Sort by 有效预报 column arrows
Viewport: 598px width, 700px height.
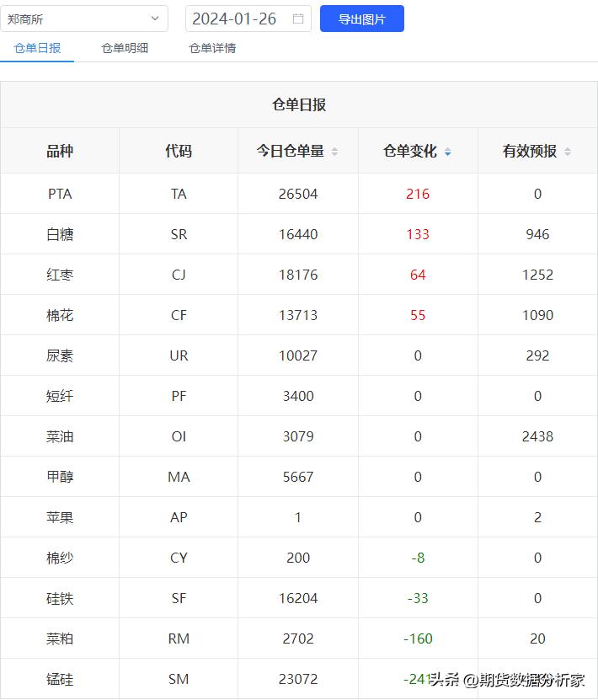point(567,152)
